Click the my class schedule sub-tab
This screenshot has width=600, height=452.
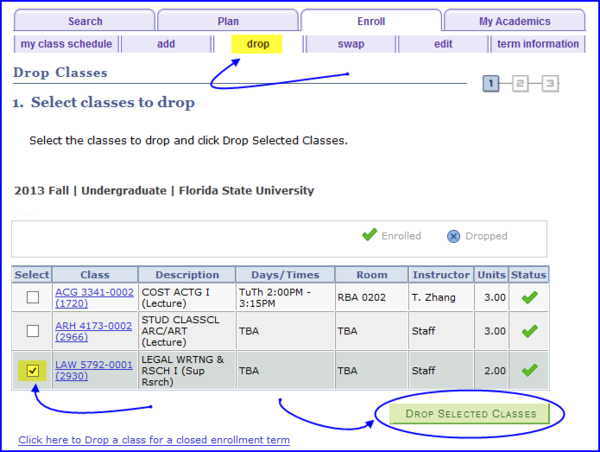(x=66, y=44)
